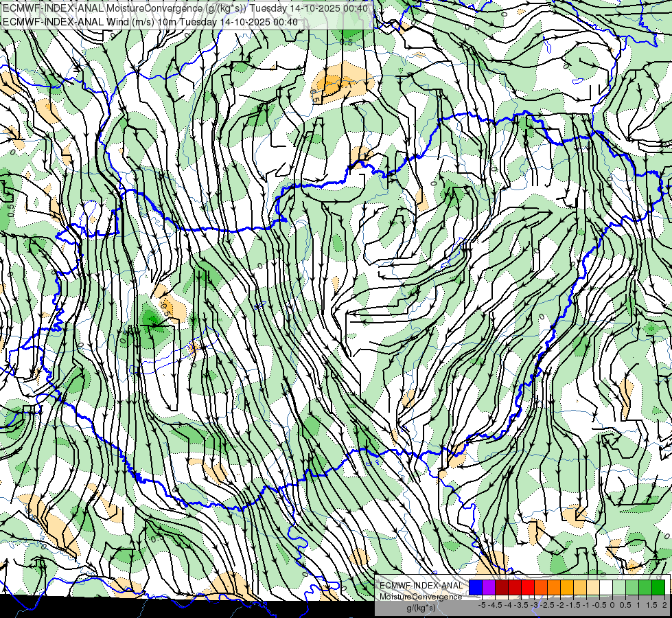672x618 pixels.
Task: Pick the medium green swatch from 1 to 1.5
Action: tap(645, 587)
